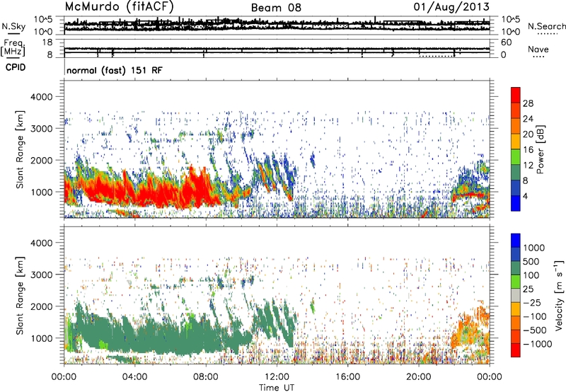Click the "-1000" velocity colorbar label

pos(538,344)
